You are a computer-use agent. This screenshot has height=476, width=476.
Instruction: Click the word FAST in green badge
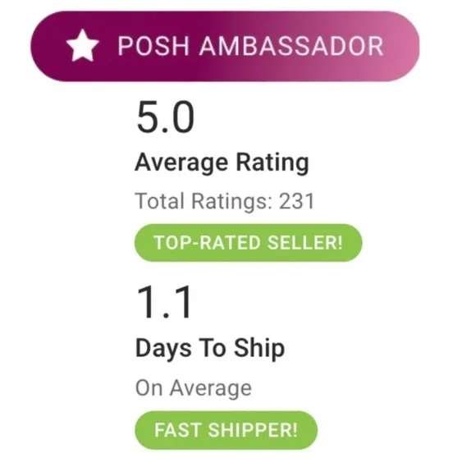point(178,430)
